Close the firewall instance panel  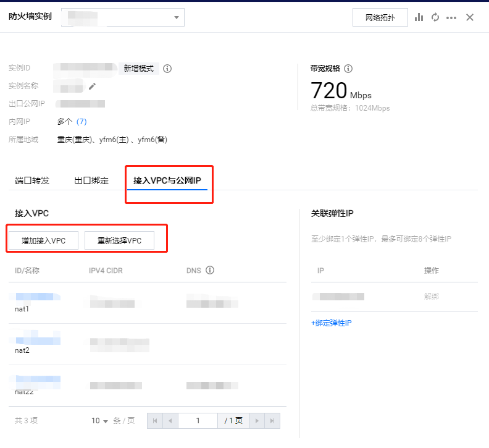[x=470, y=17]
